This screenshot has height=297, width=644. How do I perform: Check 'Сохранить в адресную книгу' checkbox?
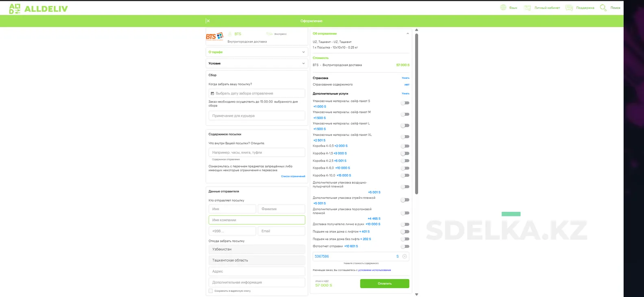click(x=210, y=291)
